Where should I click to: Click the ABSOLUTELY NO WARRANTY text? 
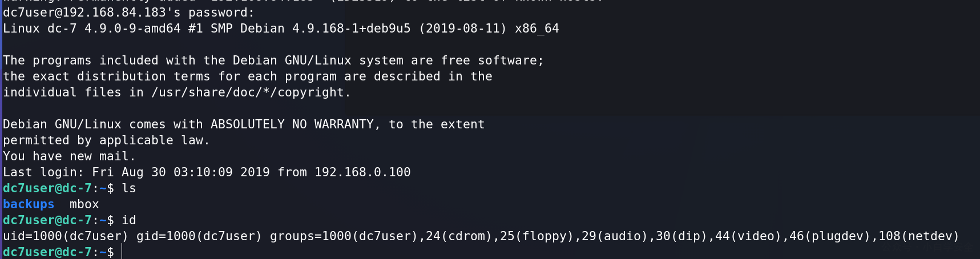[x=292, y=124]
